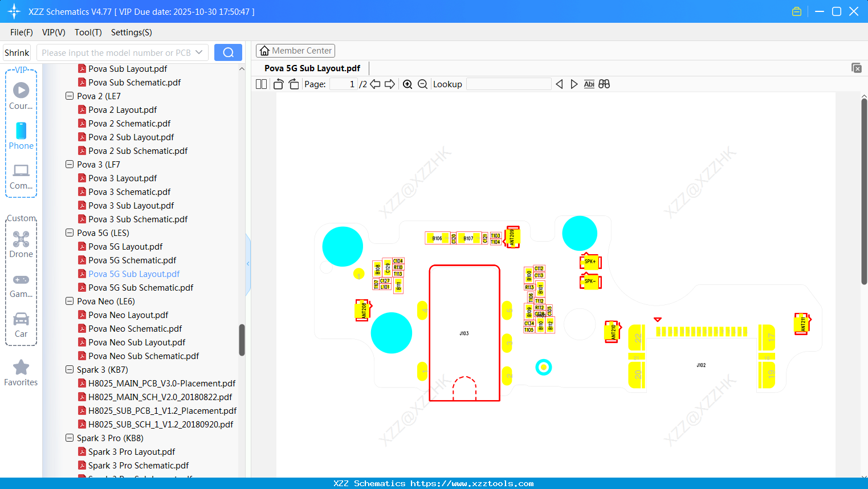Open the Tool(T) menu
The image size is (868, 489).
tap(88, 32)
